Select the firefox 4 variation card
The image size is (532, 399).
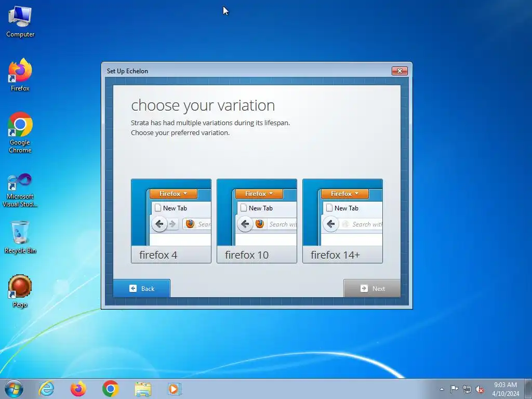(x=171, y=221)
